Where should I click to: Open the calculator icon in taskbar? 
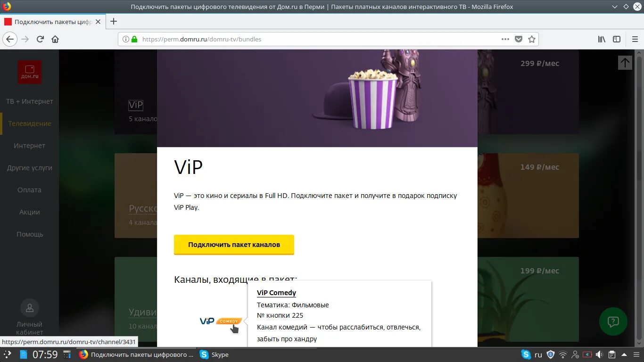(x=67, y=354)
